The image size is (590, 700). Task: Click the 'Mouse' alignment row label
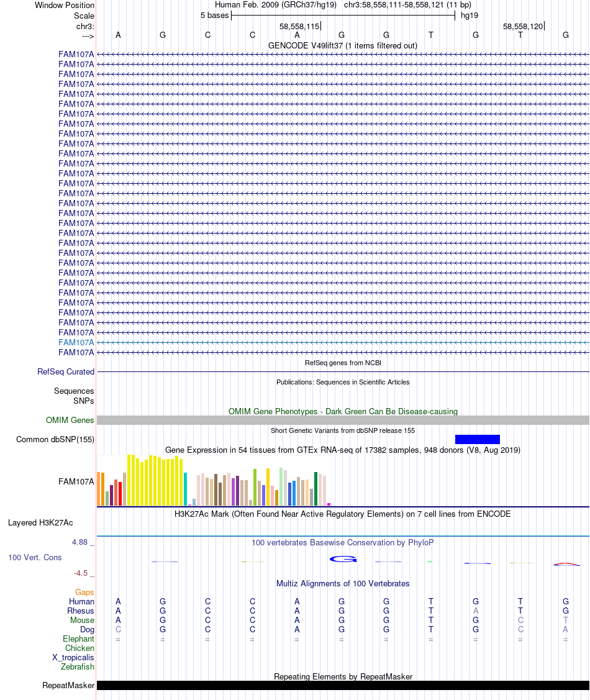82,620
